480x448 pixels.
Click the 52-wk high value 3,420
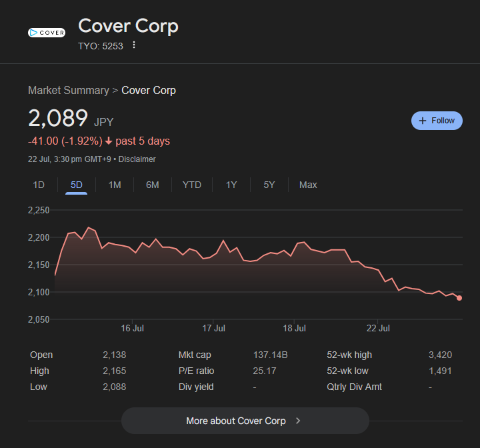coord(440,355)
